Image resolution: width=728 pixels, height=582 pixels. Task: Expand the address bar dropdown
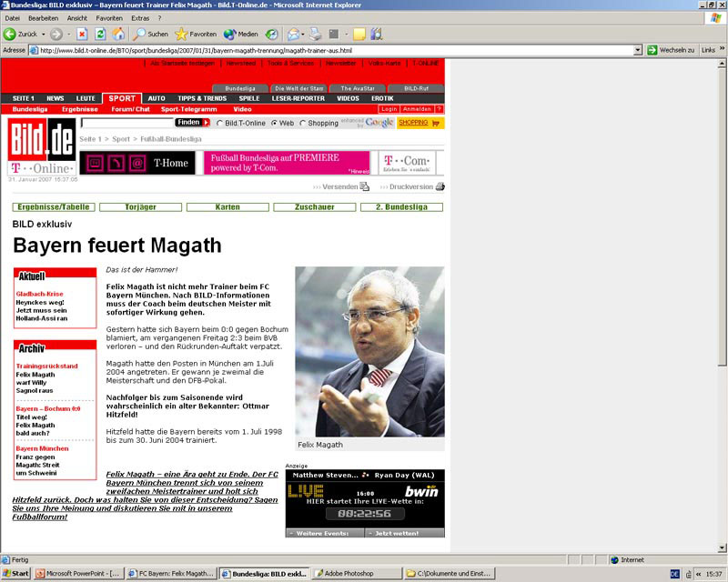point(638,50)
